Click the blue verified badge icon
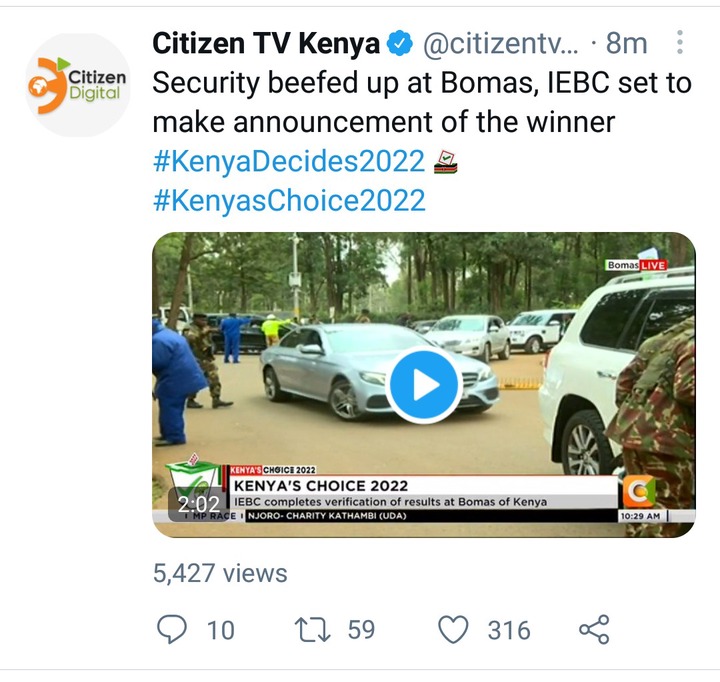The width and height of the screenshot is (720, 682). [x=399, y=43]
